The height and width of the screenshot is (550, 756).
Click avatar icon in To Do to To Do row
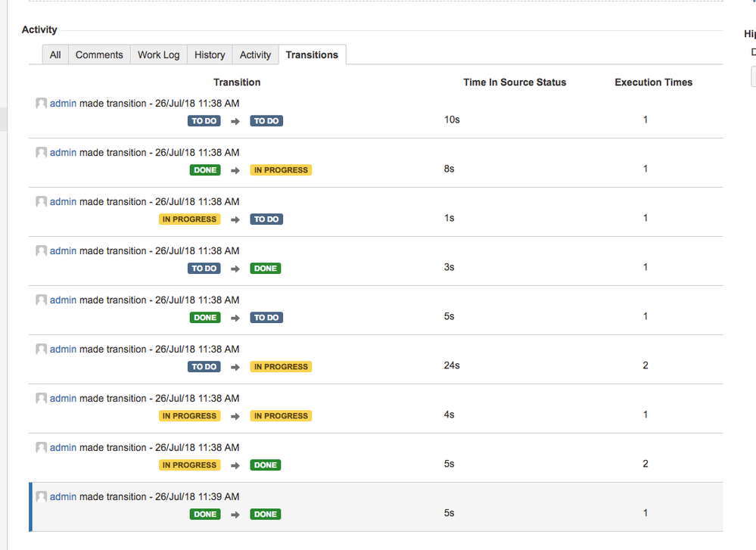click(41, 103)
